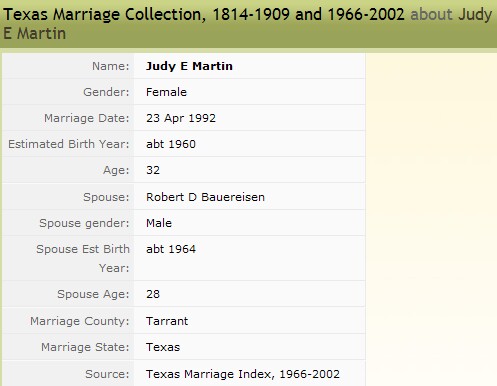Viewport: 497px width, 386px height.
Task: Click the marriage date 23 Apr 1992
Action: click(181, 118)
